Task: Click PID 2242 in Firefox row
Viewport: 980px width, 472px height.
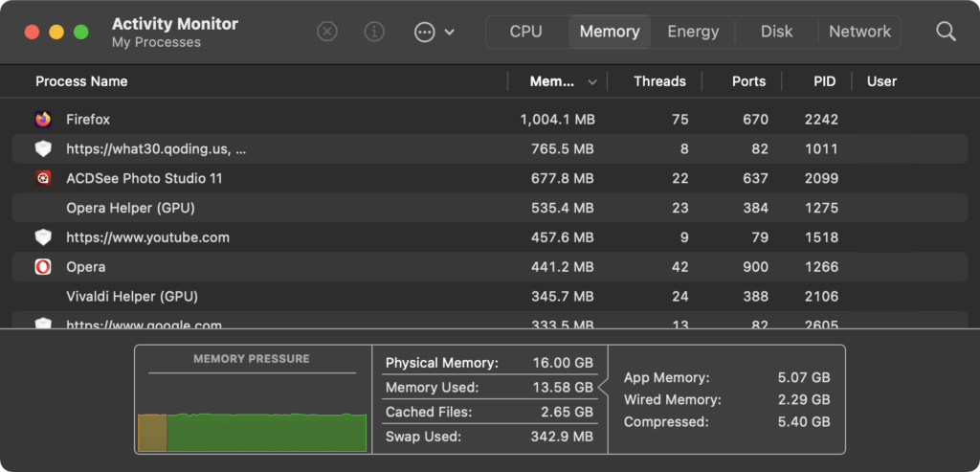Action: (x=821, y=119)
